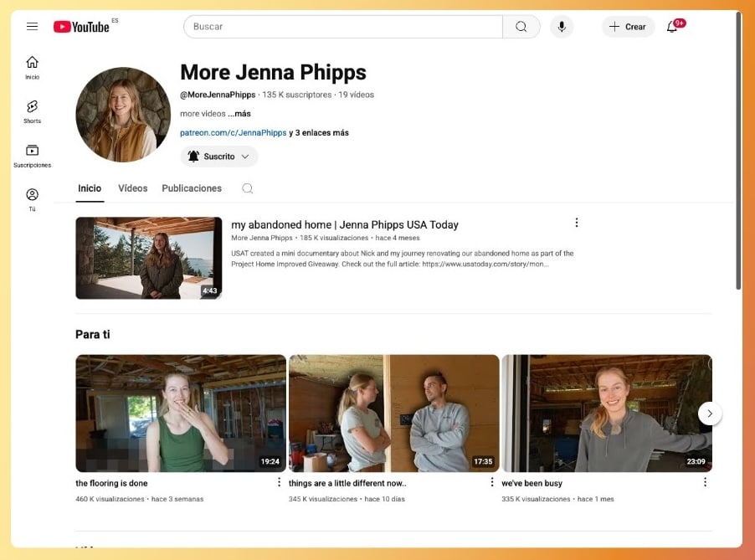This screenshot has height=560, width=755.
Task: Open options menu for featured video
Action: [576, 223]
